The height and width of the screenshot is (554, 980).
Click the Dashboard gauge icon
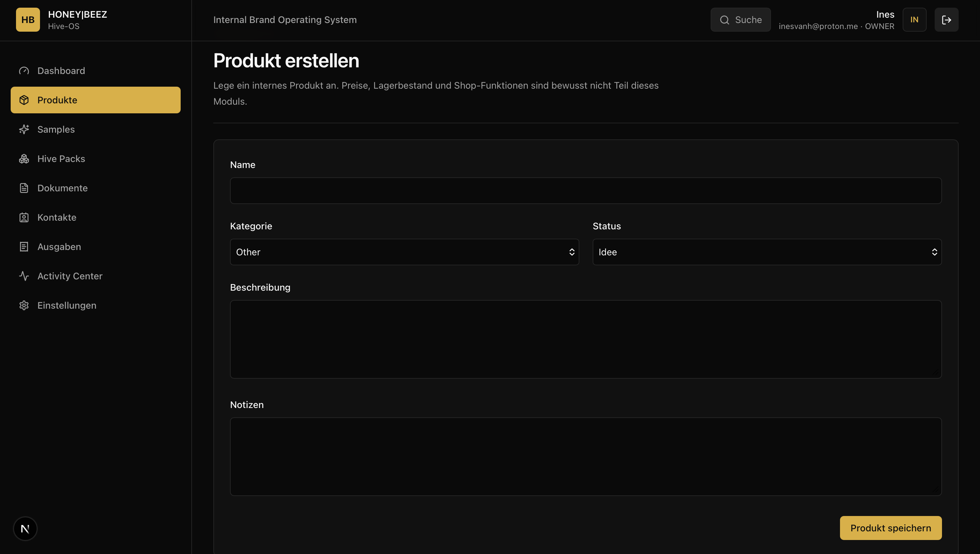tap(24, 71)
